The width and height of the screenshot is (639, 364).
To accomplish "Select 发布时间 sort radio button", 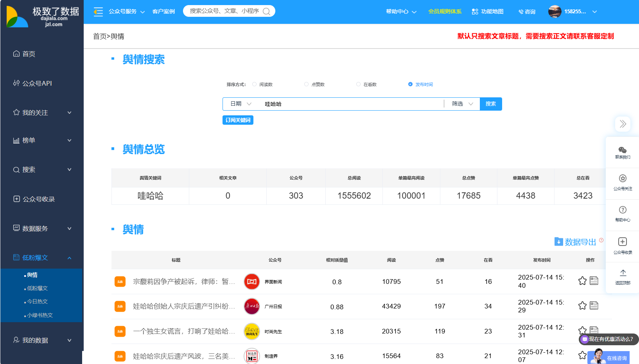I will (x=410, y=84).
